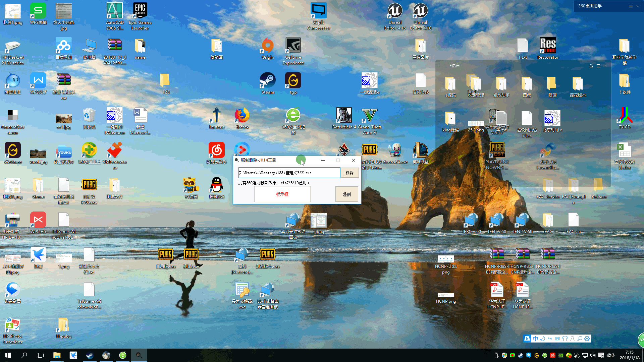Collapse the E语言 panel with its chevron
The width and height of the screenshot is (644, 362).
point(605,66)
